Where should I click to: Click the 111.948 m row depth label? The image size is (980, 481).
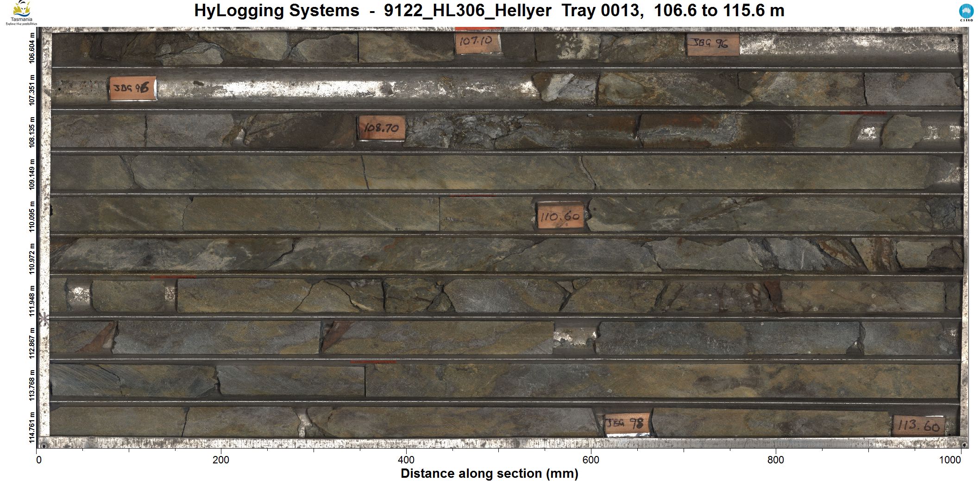pyautogui.click(x=32, y=300)
